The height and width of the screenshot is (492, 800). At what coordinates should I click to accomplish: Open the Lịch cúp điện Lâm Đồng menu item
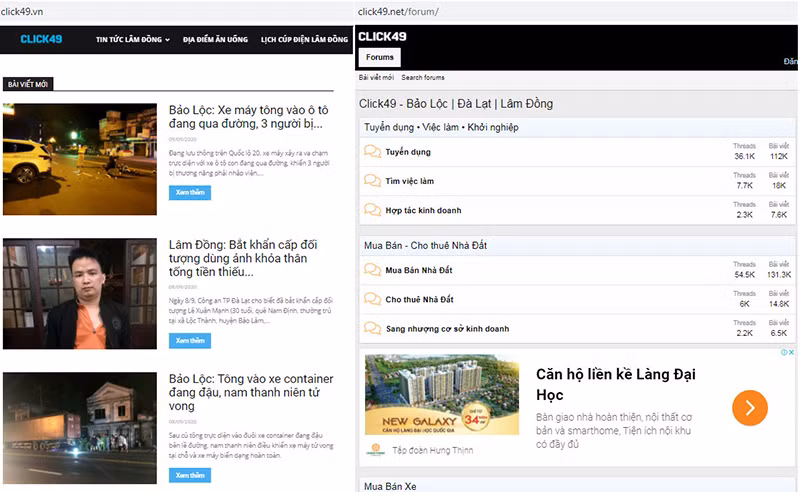(305, 39)
